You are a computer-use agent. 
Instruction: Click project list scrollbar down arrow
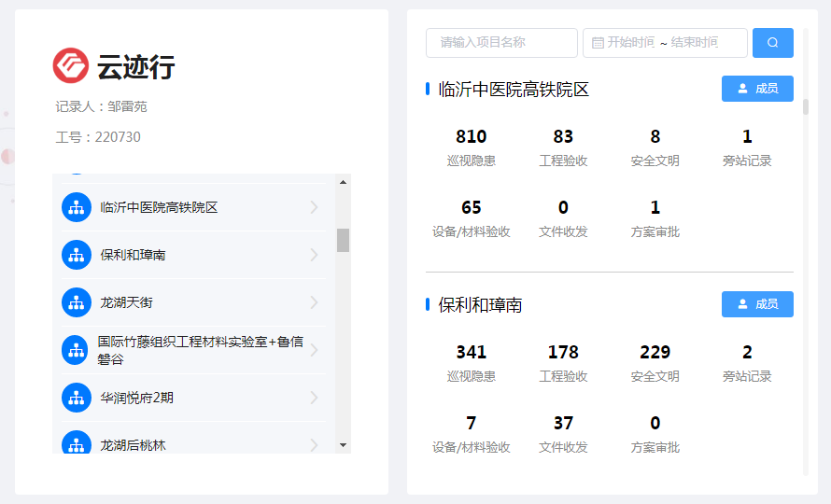click(343, 445)
